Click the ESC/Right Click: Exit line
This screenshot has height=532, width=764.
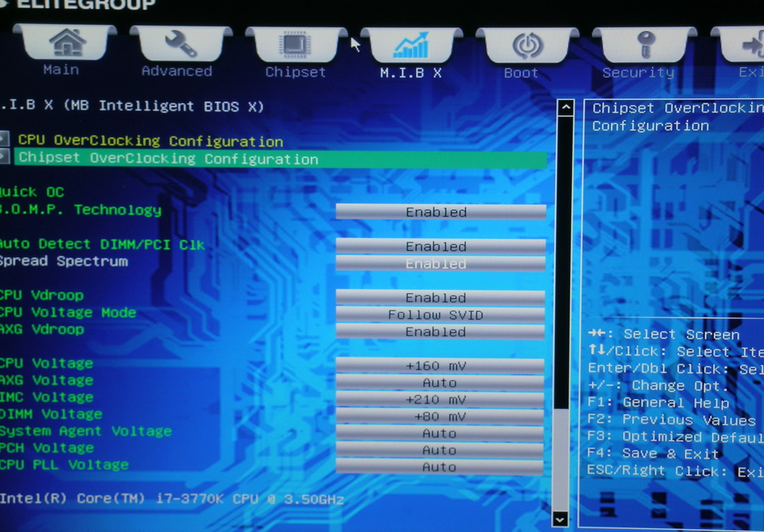676,472
